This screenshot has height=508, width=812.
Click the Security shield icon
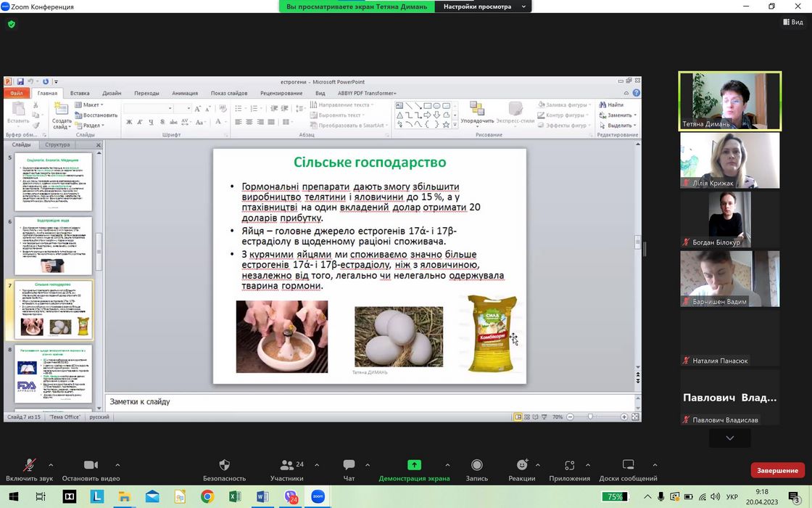coord(224,465)
